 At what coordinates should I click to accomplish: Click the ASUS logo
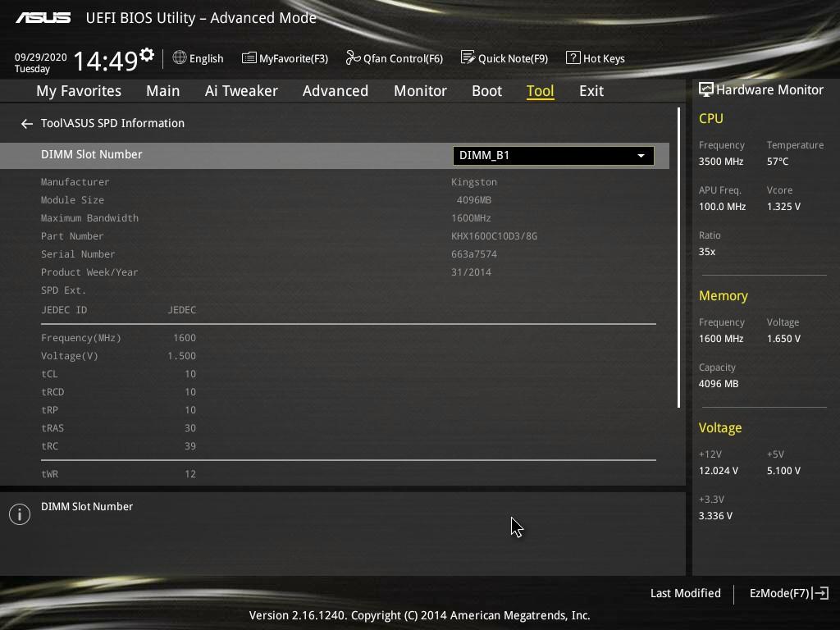(x=43, y=18)
